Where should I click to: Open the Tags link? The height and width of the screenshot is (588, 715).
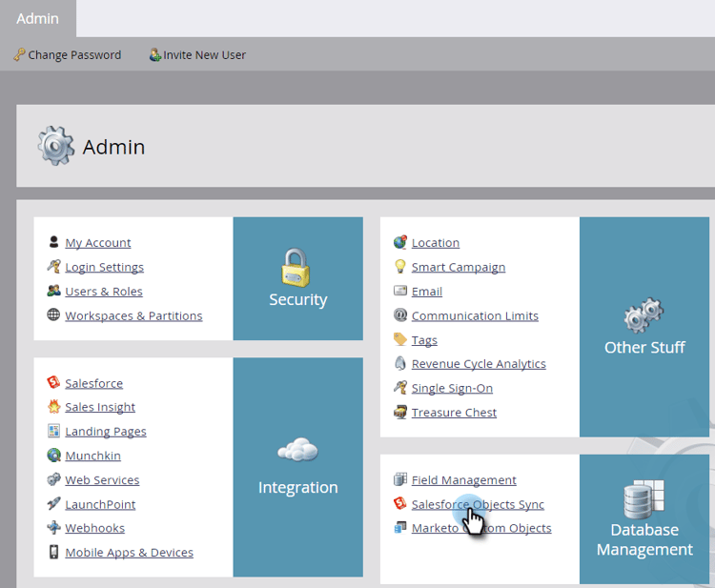pyautogui.click(x=424, y=340)
